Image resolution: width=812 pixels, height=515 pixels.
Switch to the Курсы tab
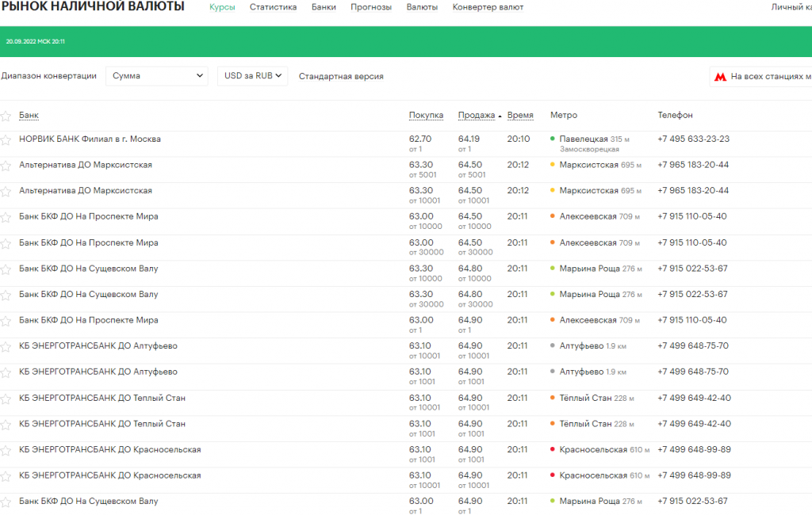coord(222,7)
